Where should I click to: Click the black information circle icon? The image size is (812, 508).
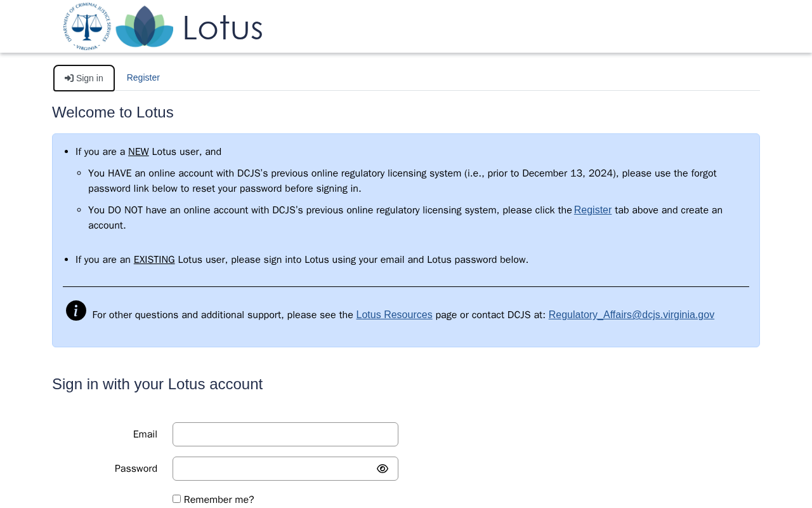click(x=76, y=311)
